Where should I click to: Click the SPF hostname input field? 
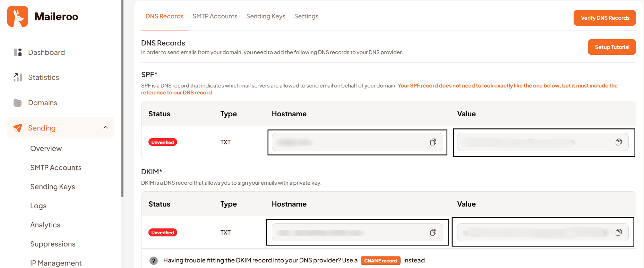click(350, 142)
